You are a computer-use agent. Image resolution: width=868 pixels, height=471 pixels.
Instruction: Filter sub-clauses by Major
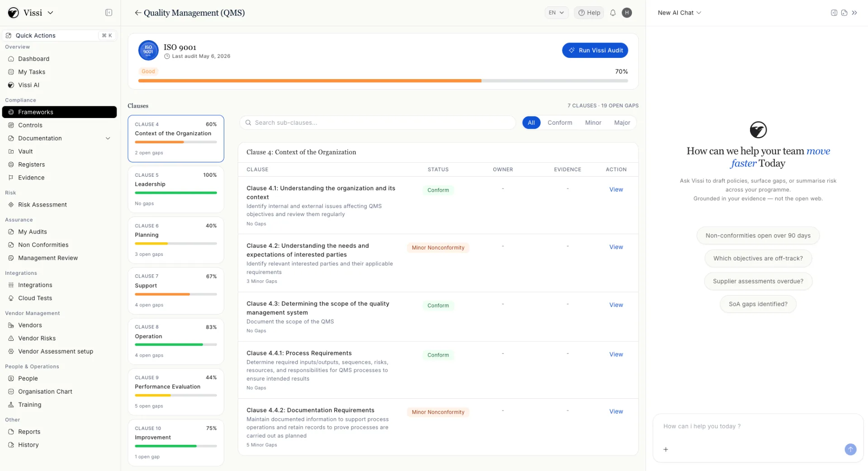(x=622, y=122)
